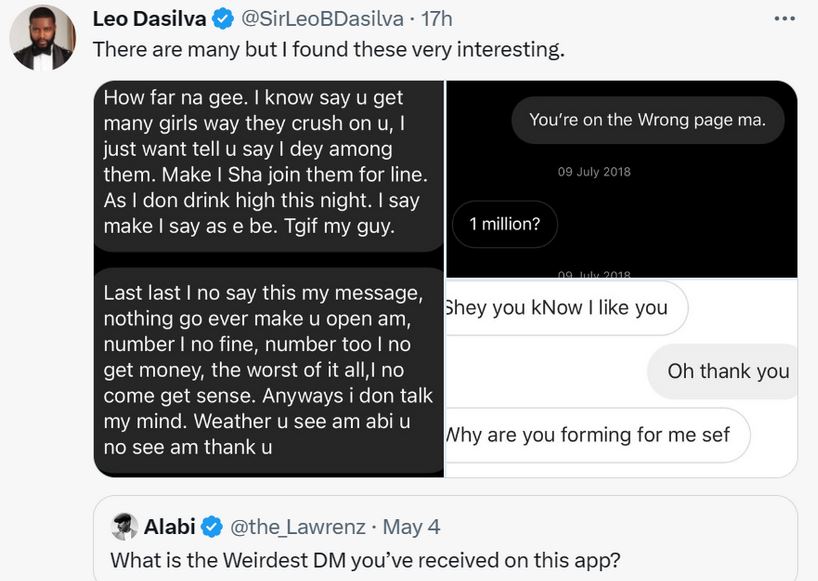
Task: Open the 'Last last I no say' screenshot
Action: pos(270,372)
